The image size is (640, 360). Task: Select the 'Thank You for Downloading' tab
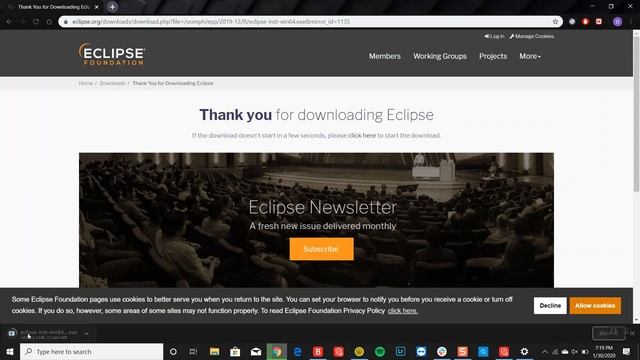point(53,7)
